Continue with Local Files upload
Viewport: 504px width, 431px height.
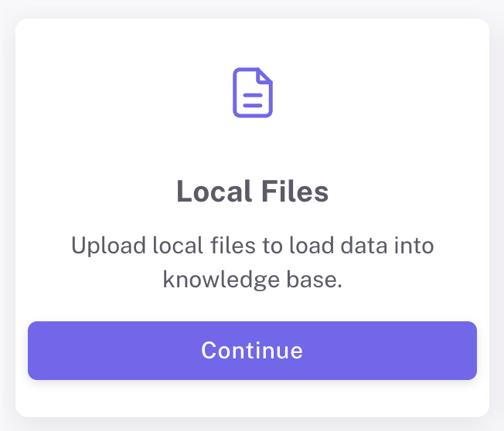pyautogui.click(x=252, y=351)
